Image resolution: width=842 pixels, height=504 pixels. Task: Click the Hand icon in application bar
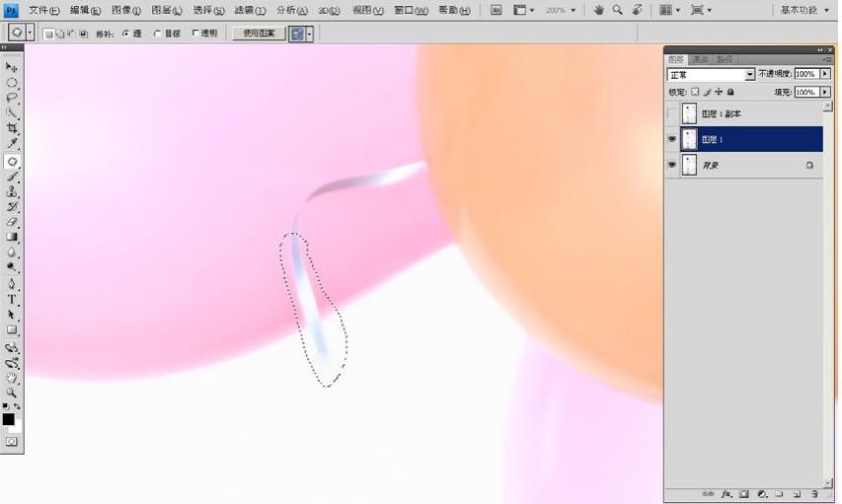(x=599, y=10)
